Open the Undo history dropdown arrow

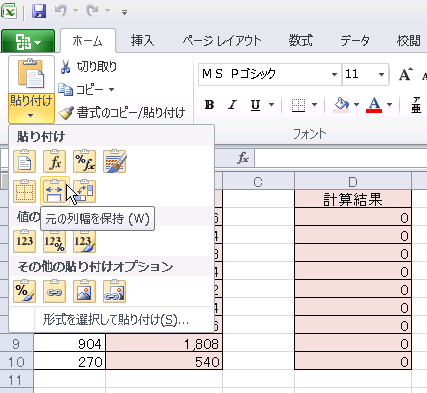(75, 11)
